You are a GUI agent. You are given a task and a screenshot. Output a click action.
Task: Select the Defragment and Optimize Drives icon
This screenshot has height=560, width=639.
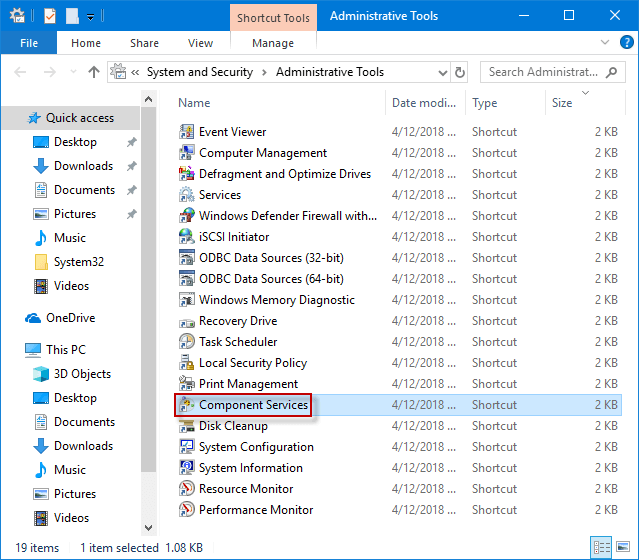click(187, 174)
